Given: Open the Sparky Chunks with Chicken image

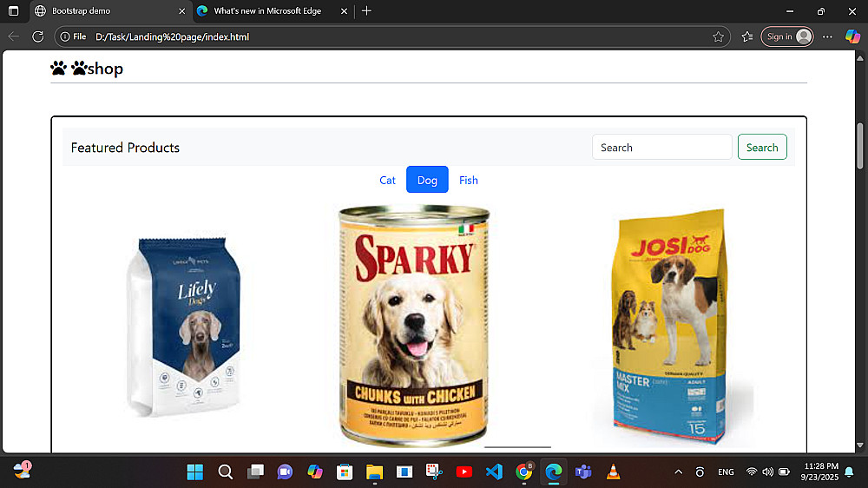Looking at the screenshot, I should [x=414, y=326].
